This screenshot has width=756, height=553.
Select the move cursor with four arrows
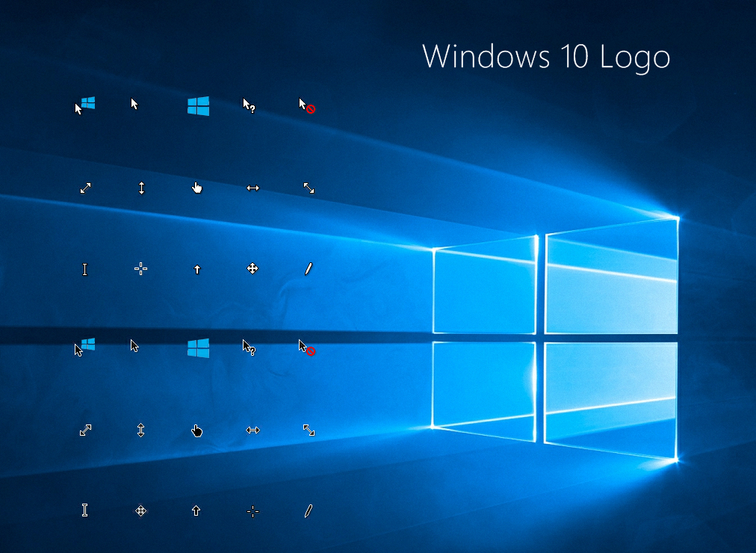pyautogui.click(x=252, y=268)
